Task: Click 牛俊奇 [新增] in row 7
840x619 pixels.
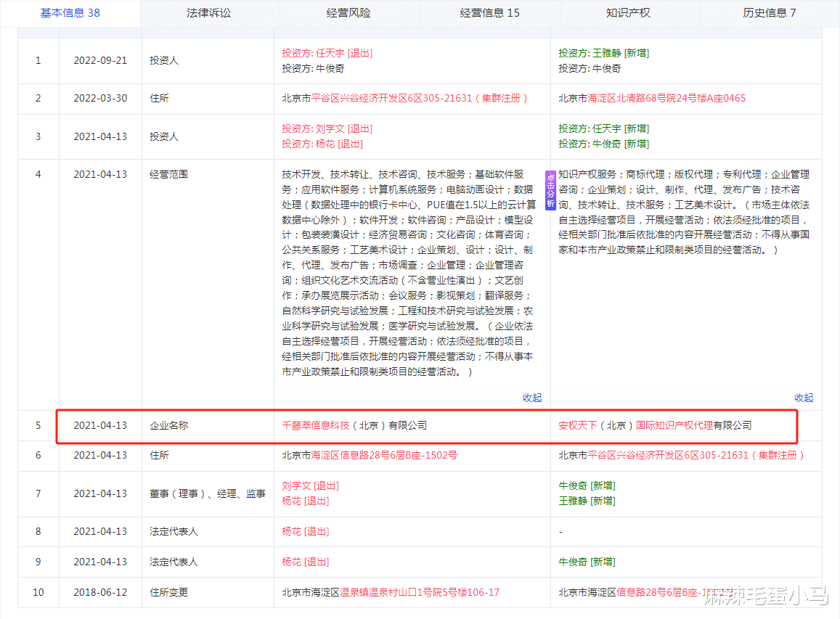Action: [x=587, y=485]
